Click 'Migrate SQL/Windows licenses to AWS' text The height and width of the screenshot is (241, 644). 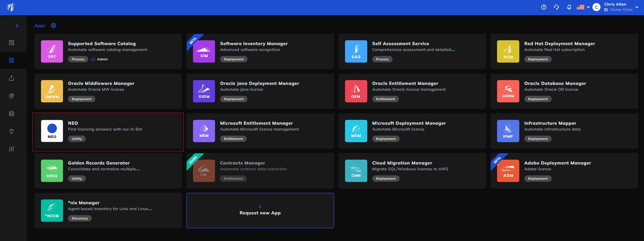pos(410,169)
